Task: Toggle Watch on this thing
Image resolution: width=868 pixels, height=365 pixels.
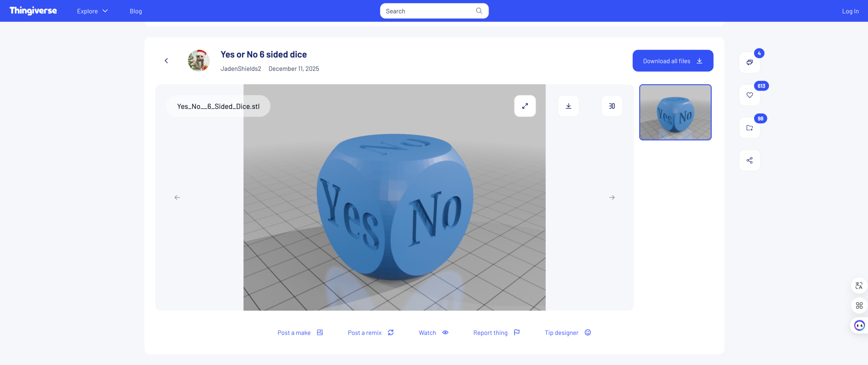Action: coord(433,333)
